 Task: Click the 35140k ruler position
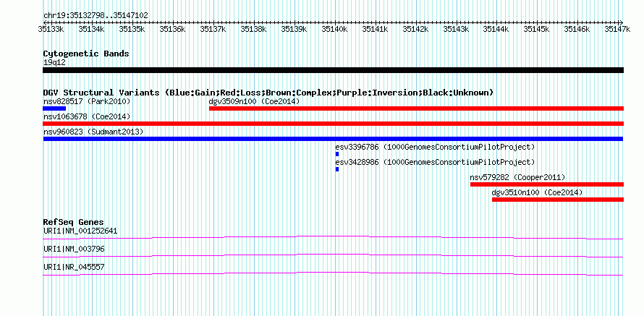coord(334,29)
